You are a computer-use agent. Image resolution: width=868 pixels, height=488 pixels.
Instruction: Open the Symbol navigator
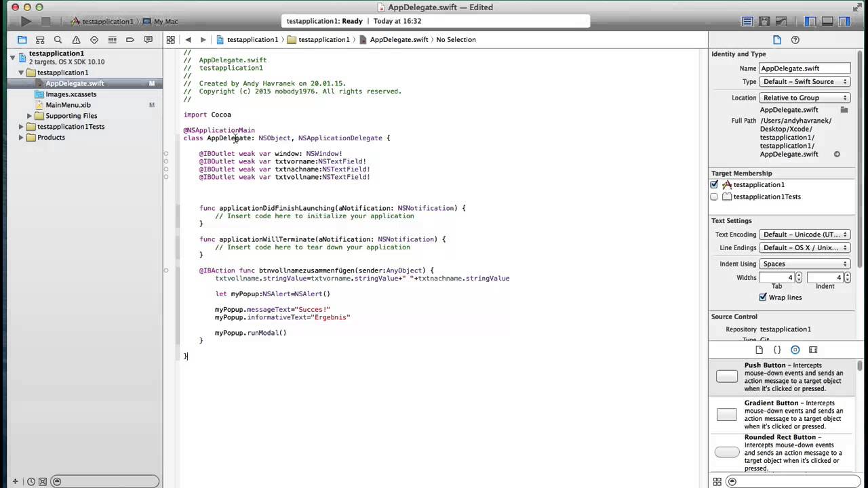40,40
